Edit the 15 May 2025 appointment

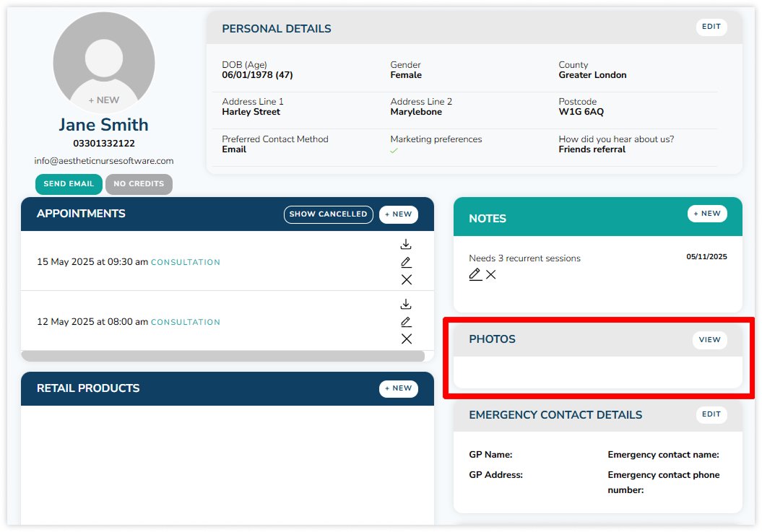tap(406, 262)
